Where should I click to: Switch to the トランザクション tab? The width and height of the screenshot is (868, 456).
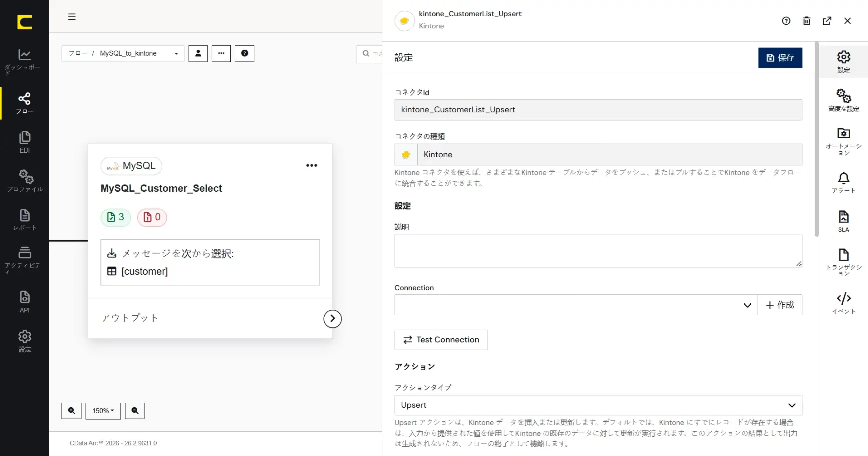(844, 262)
